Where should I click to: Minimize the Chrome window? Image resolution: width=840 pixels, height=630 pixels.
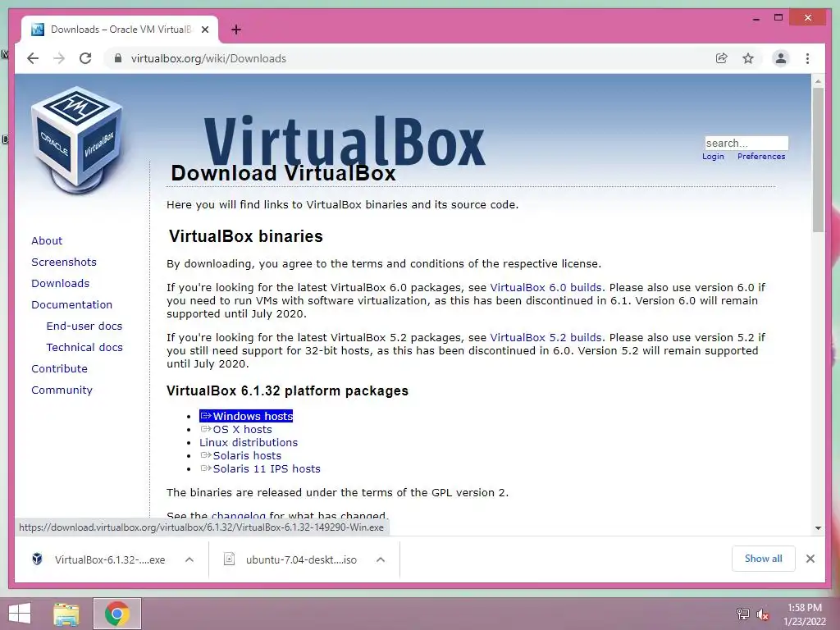(x=756, y=18)
